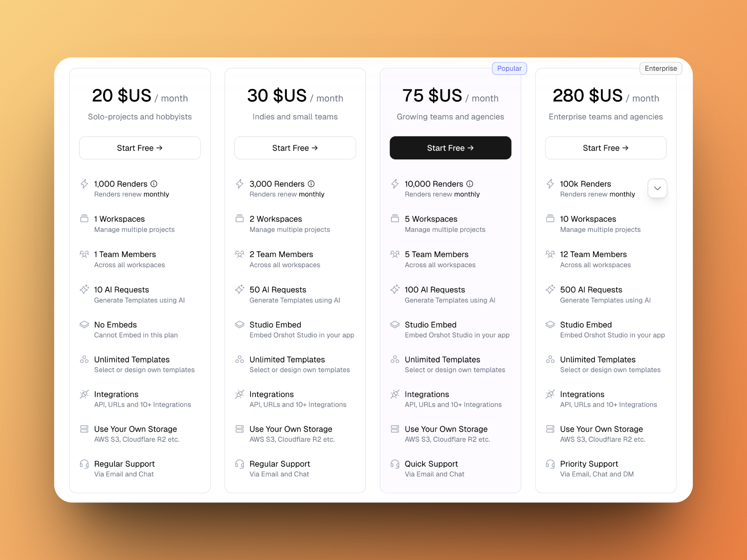
Task: Click the plug icon by 75 $US Integrations
Action: coord(395,394)
